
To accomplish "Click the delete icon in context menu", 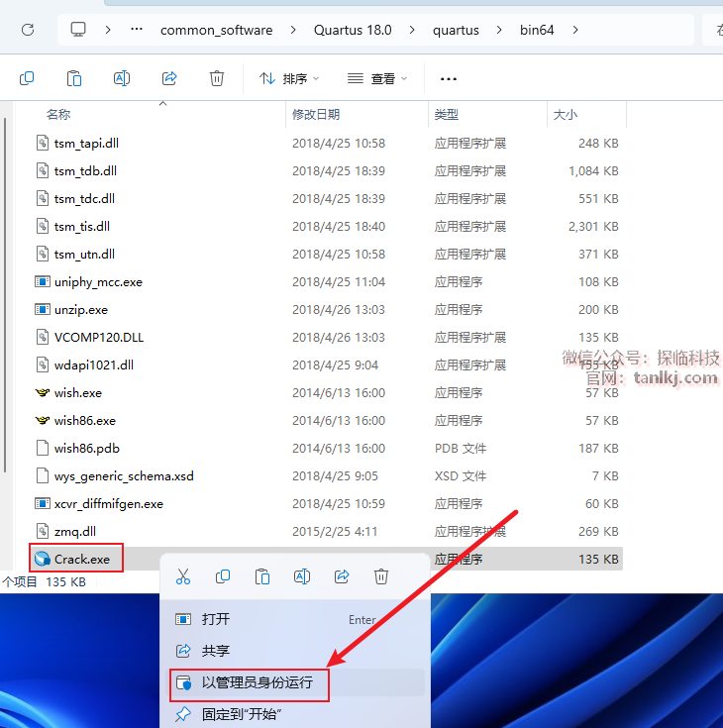I will [x=381, y=576].
